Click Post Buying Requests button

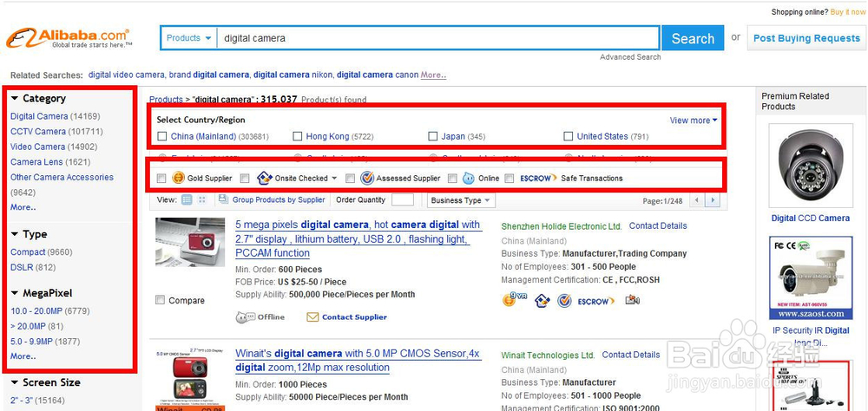tap(806, 38)
